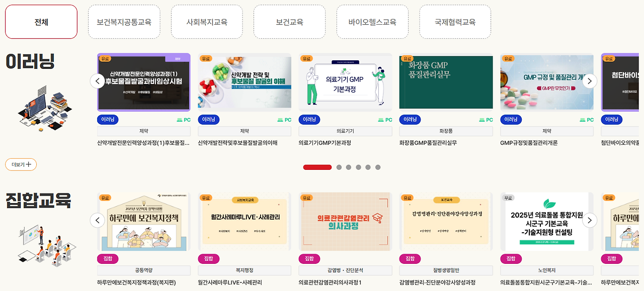Click the 제약 category label under the first course

coord(143,131)
